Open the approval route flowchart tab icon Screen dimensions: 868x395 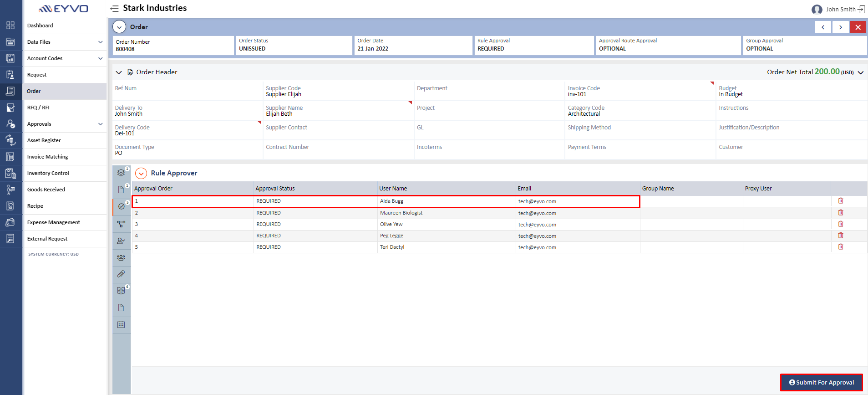121,224
